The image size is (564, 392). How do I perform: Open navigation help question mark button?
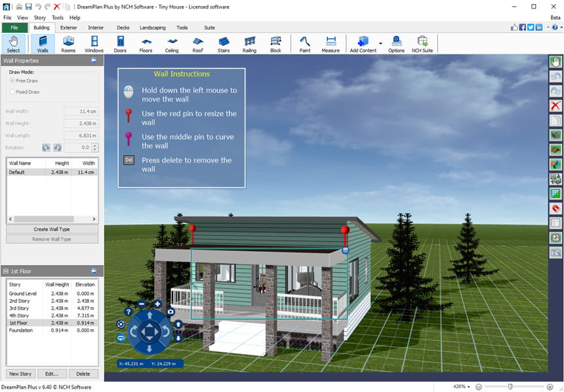pos(129,312)
